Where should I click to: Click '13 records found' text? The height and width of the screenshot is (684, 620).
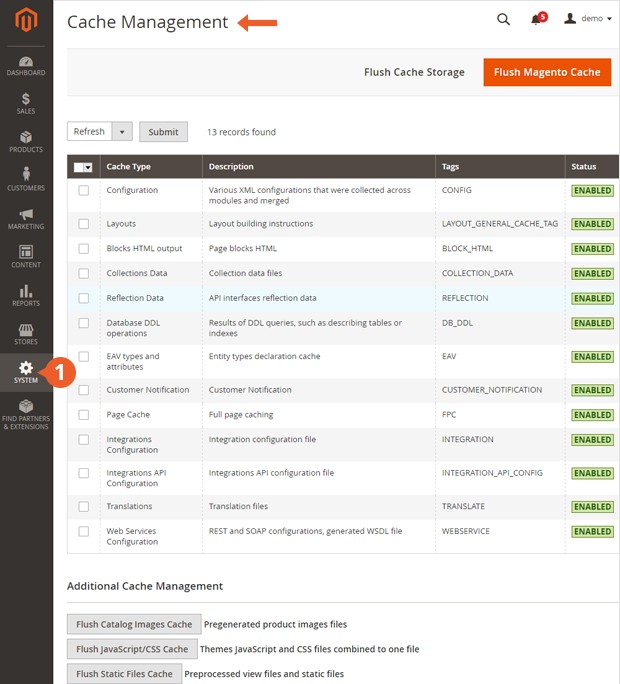241,132
